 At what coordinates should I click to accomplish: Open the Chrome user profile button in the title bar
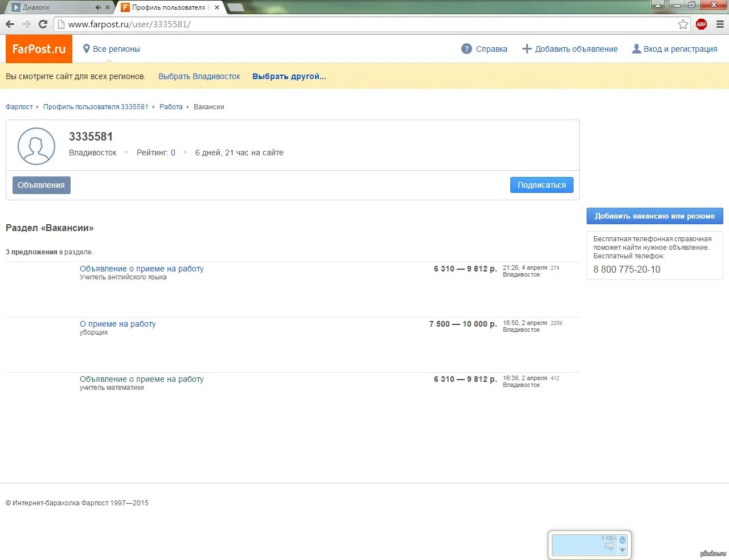point(658,5)
